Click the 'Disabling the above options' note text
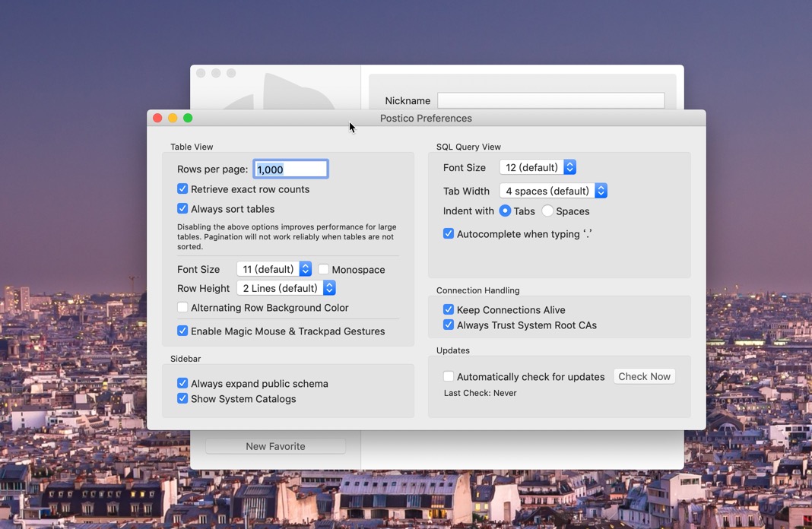This screenshot has height=529, width=812. pyautogui.click(x=287, y=236)
